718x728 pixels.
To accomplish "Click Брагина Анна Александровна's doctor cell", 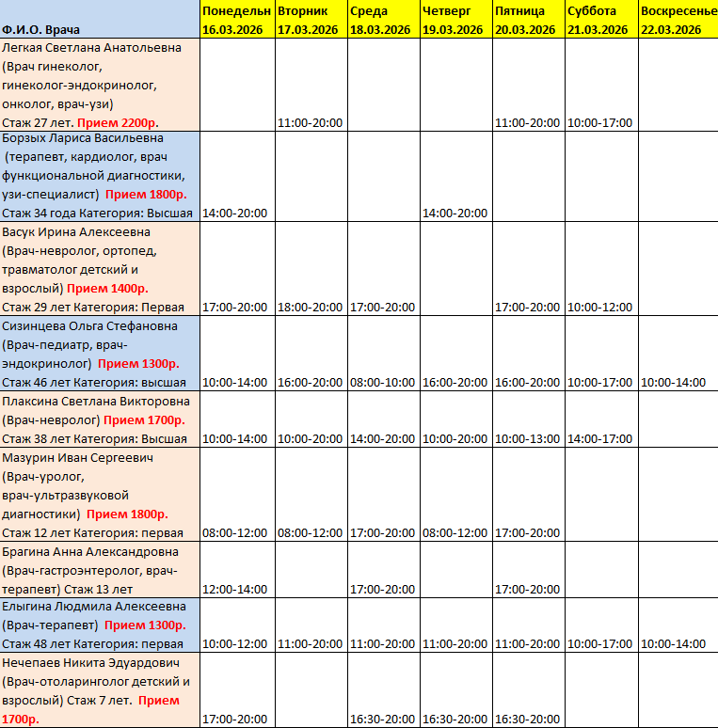I will point(100,570).
